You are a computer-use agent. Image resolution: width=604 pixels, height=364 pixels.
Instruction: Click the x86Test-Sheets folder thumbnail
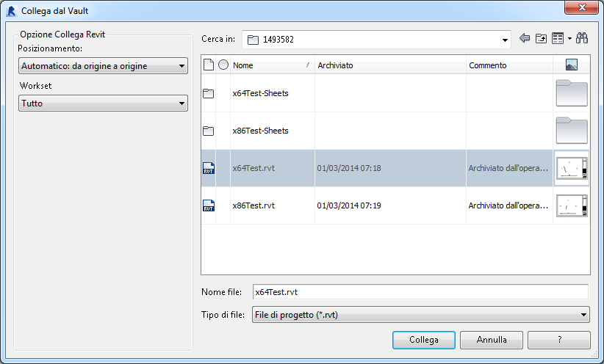point(572,131)
